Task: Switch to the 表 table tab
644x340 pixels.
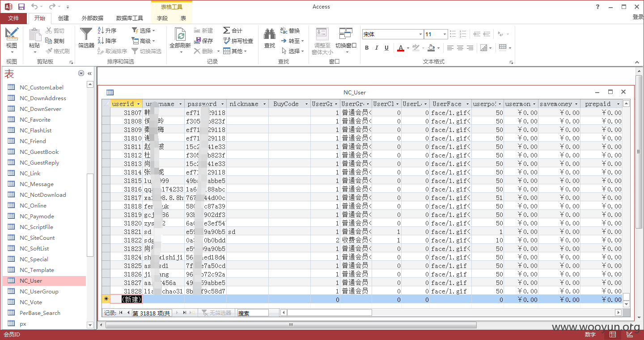Action: pyautogui.click(x=183, y=18)
